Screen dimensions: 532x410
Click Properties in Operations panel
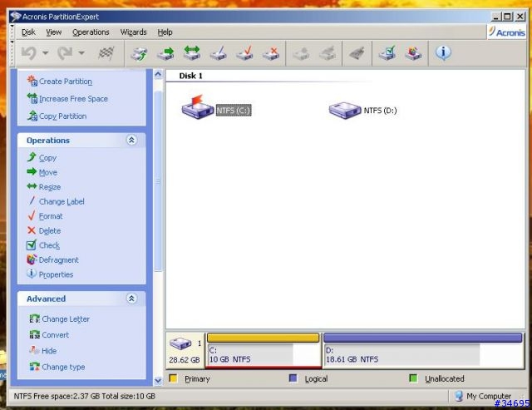pos(56,274)
